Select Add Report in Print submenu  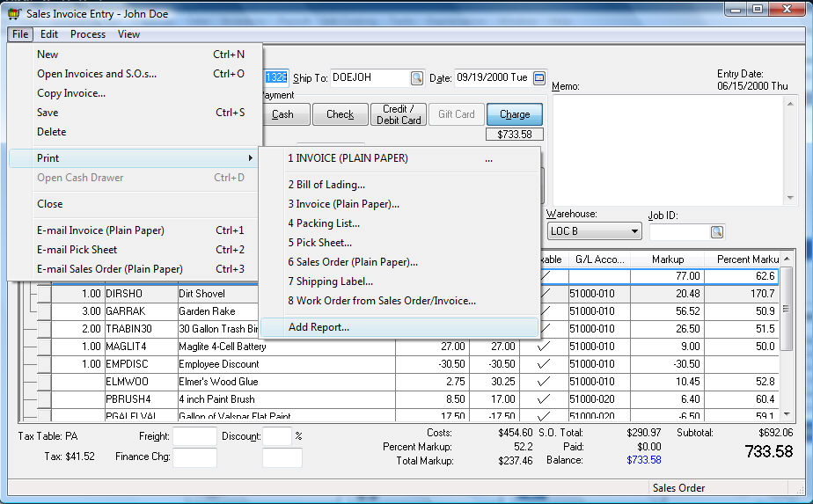click(x=319, y=327)
